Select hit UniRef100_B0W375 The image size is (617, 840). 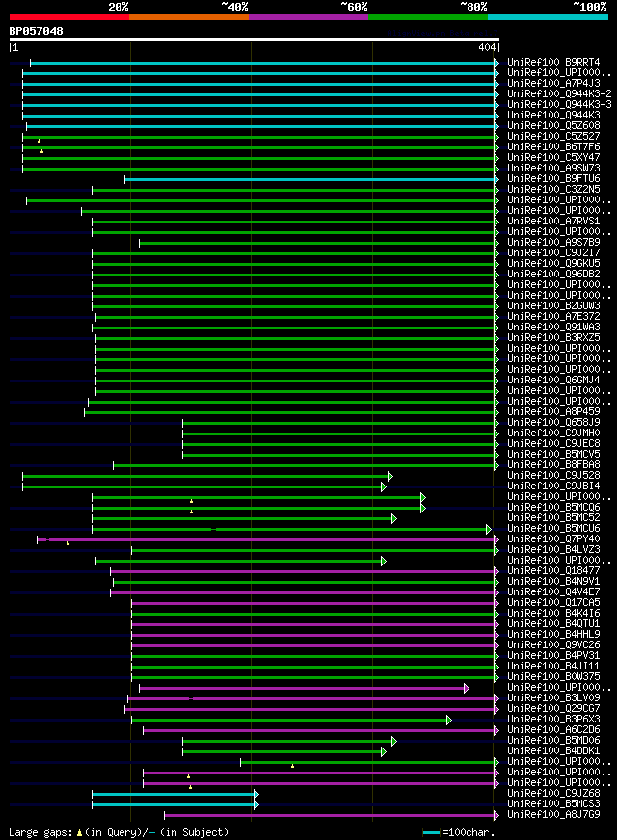(x=553, y=677)
